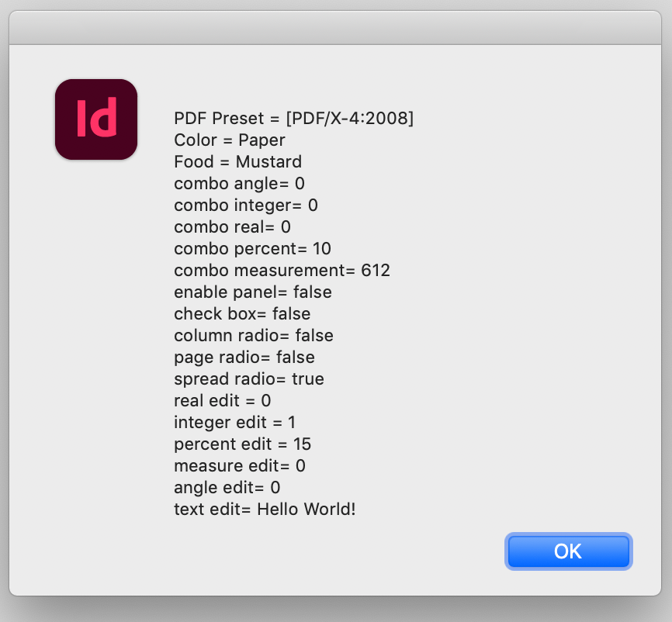Click the 'integer edit = 1' text
Image resolution: width=672 pixels, height=622 pixels.
(237, 423)
